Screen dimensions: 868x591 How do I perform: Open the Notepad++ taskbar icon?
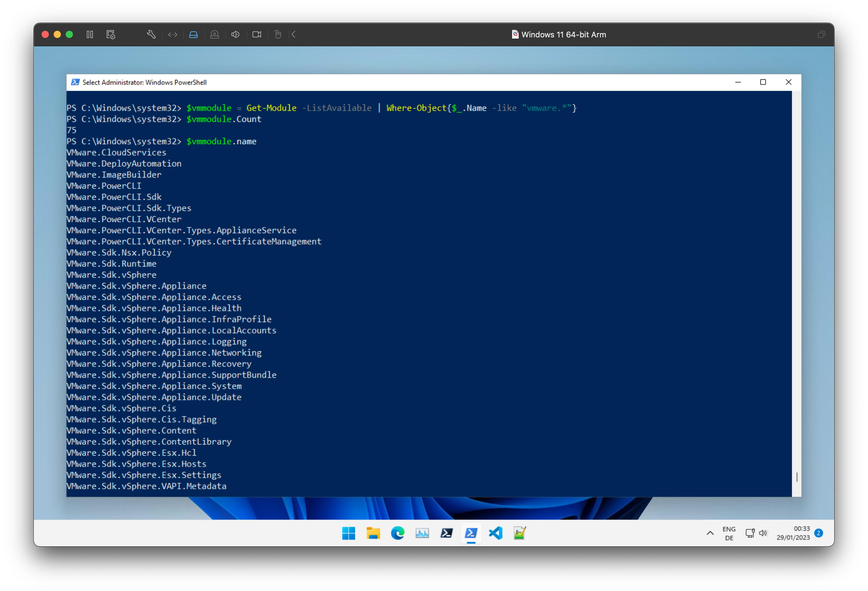(x=520, y=533)
